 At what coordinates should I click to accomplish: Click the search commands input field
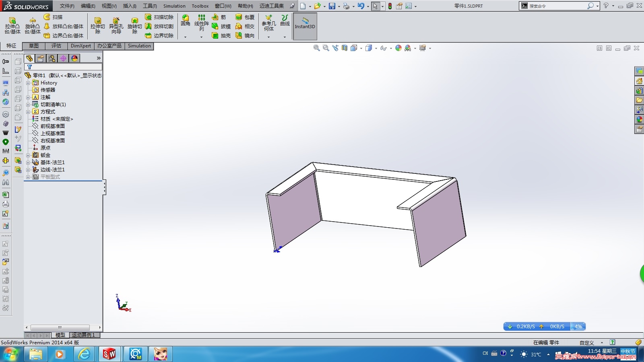click(x=557, y=6)
